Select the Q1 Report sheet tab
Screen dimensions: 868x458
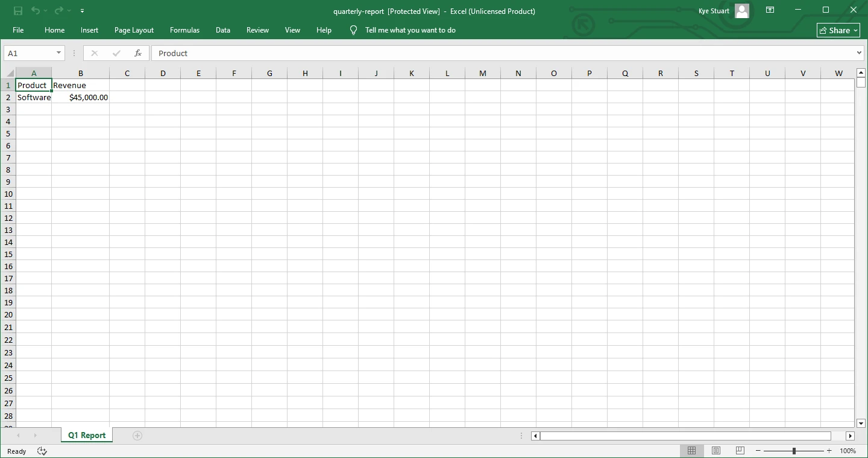(87, 435)
